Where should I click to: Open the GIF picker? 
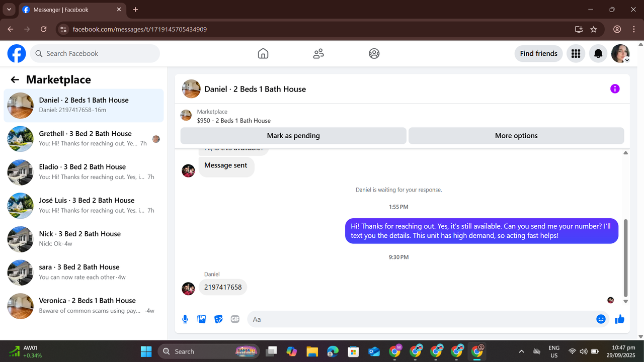coord(234,319)
